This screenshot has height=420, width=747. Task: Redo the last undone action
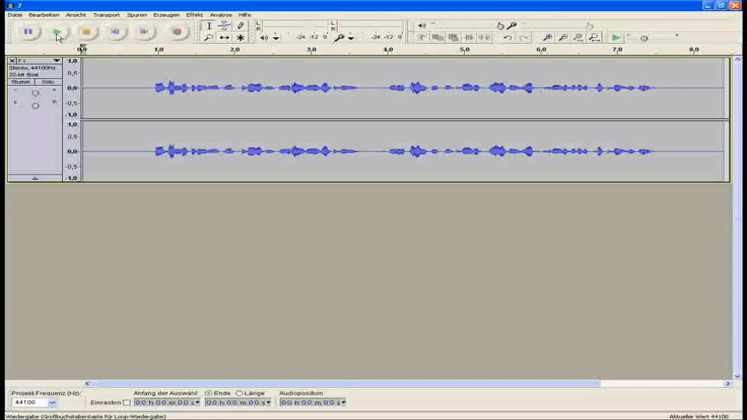(524, 38)
